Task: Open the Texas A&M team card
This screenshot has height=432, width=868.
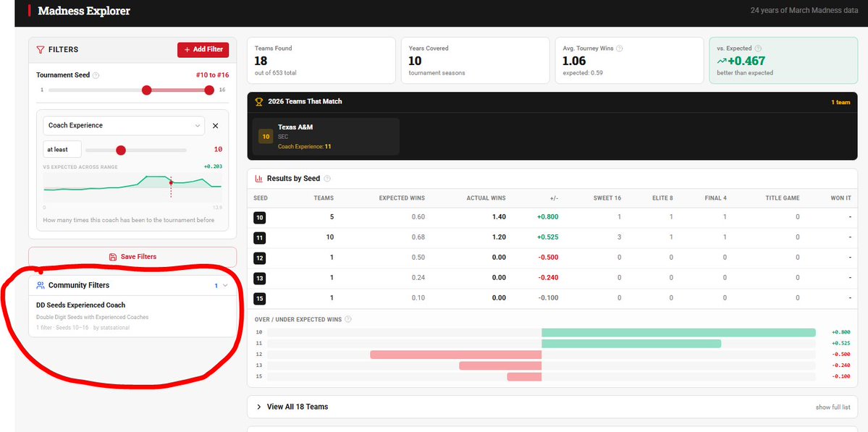Action: [x=326, y=137]
